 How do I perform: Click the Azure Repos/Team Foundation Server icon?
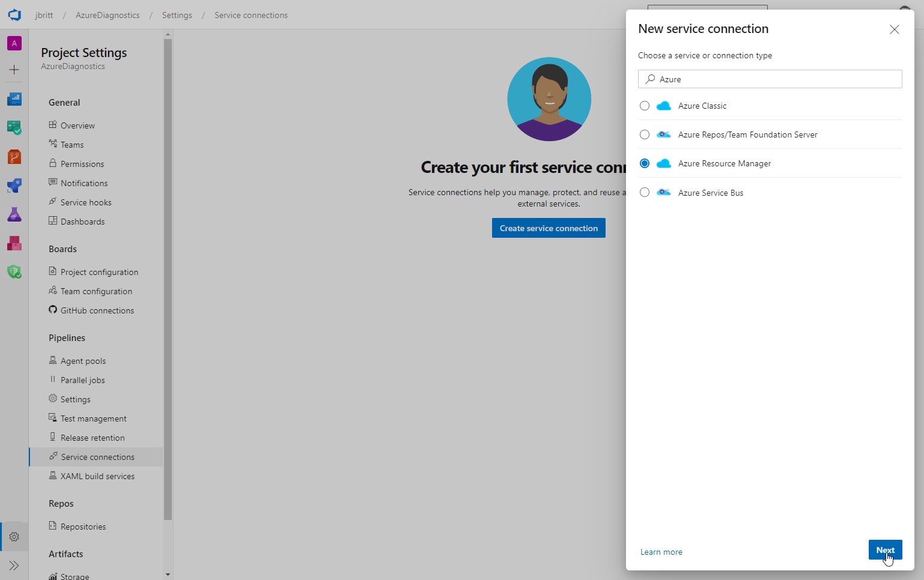[x=664, y=134]
